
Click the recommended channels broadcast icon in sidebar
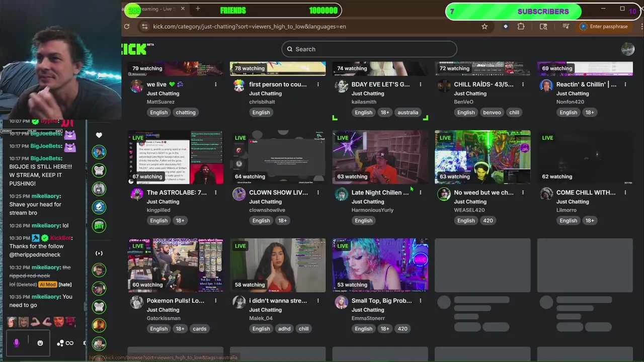point(99,253)
